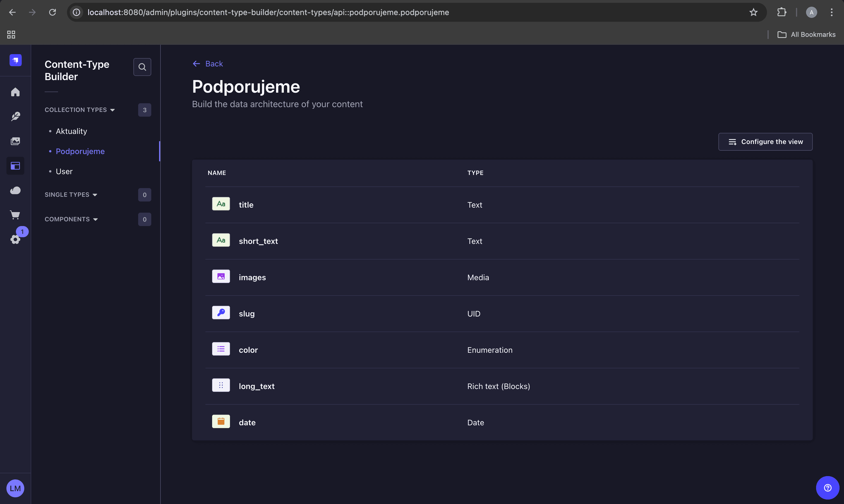
Task: Open the Media Library icon
Action: (15, 141)
